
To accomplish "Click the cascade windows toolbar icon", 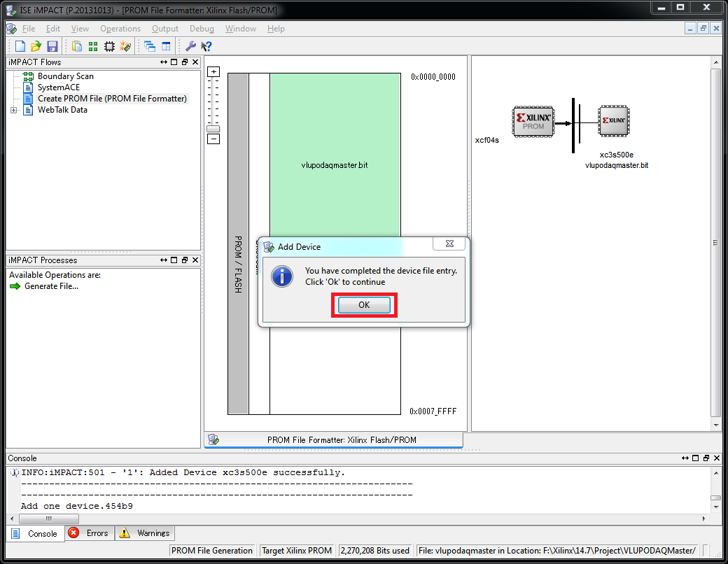I will [x=150, y=46].
